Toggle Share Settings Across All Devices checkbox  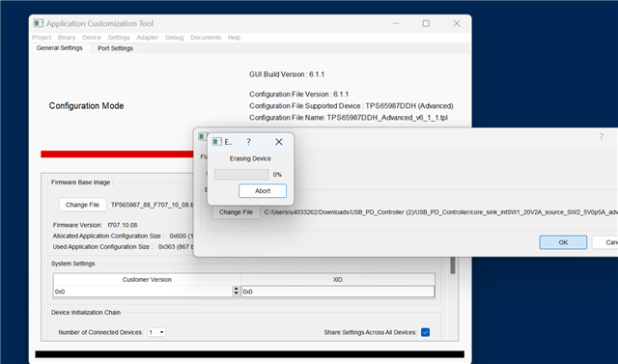(x=425, y=332)
